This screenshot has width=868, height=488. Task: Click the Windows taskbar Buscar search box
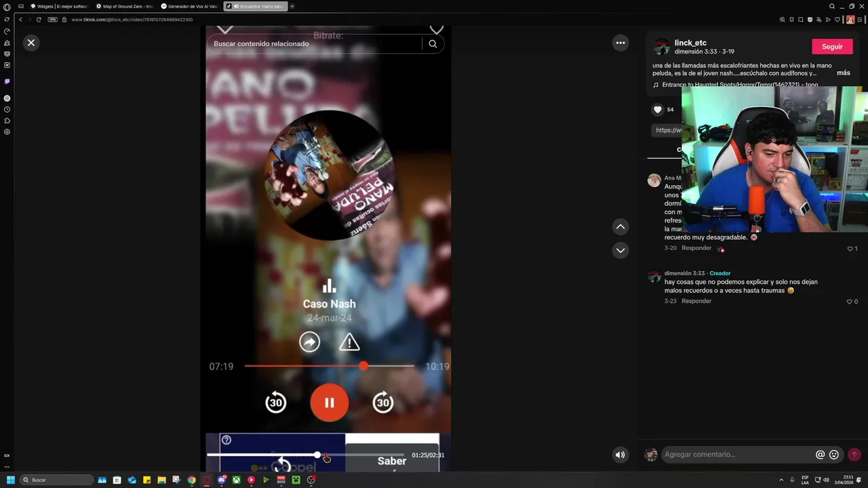coord(56,480)
